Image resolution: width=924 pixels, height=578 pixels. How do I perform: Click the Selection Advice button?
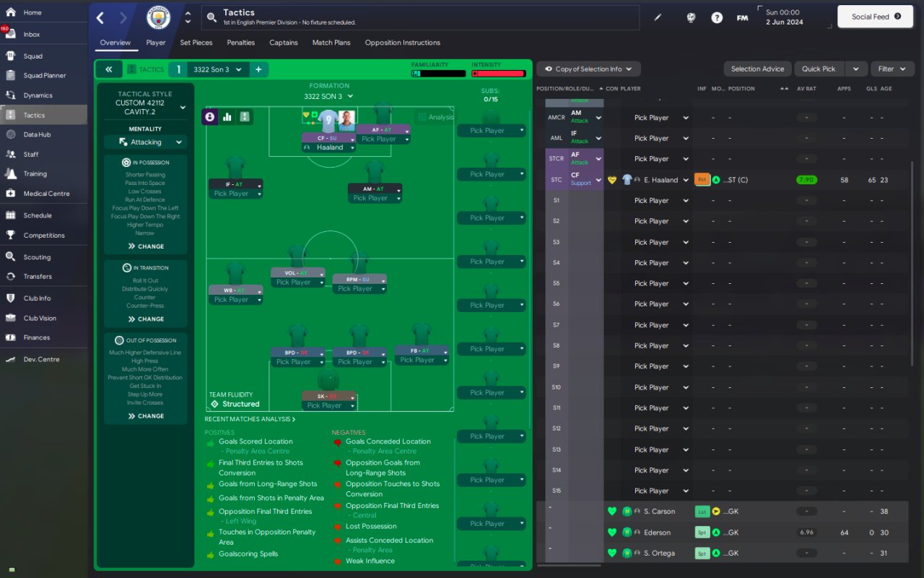[757, 69]
